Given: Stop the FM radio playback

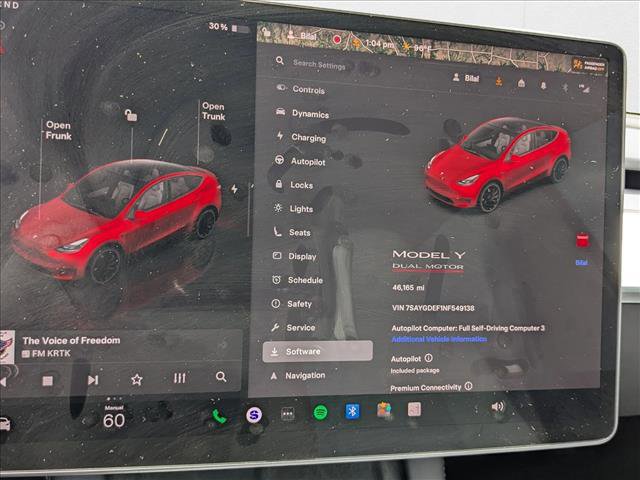Looking at the screenshot, I should [48, 381].
